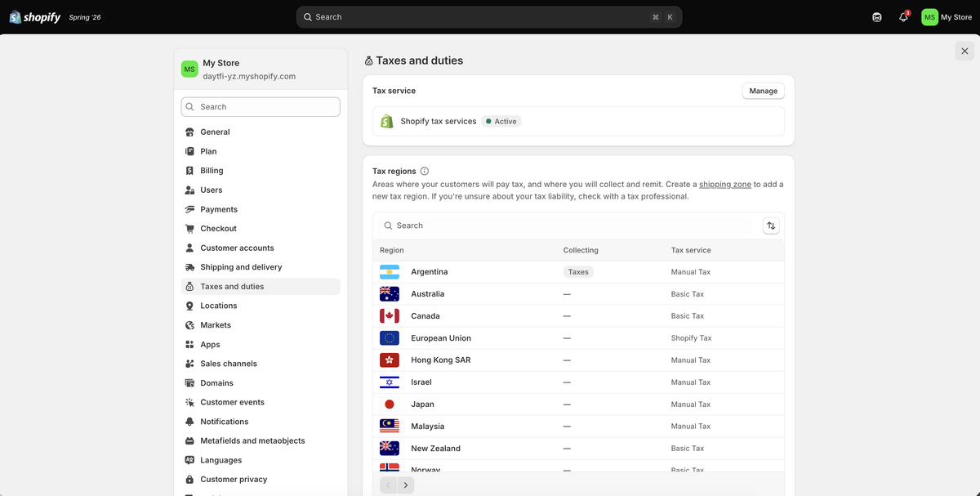Click the tax regions Search field

click(x=566, y=226)
